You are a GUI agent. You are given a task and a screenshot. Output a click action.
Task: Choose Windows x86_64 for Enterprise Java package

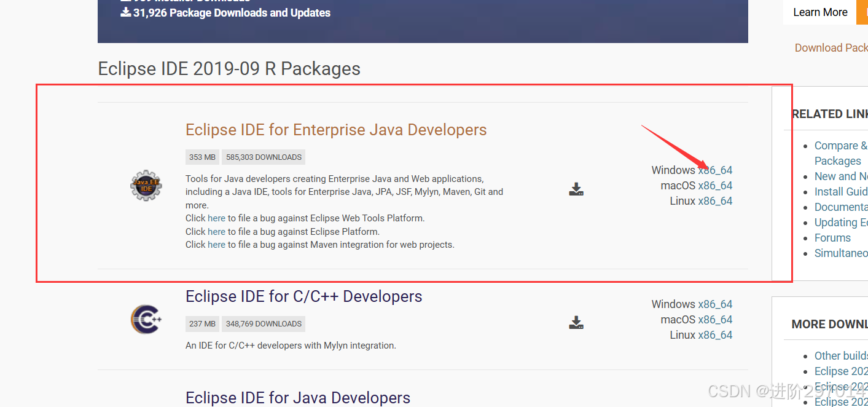pyautogui.click(x=715, y=170)
